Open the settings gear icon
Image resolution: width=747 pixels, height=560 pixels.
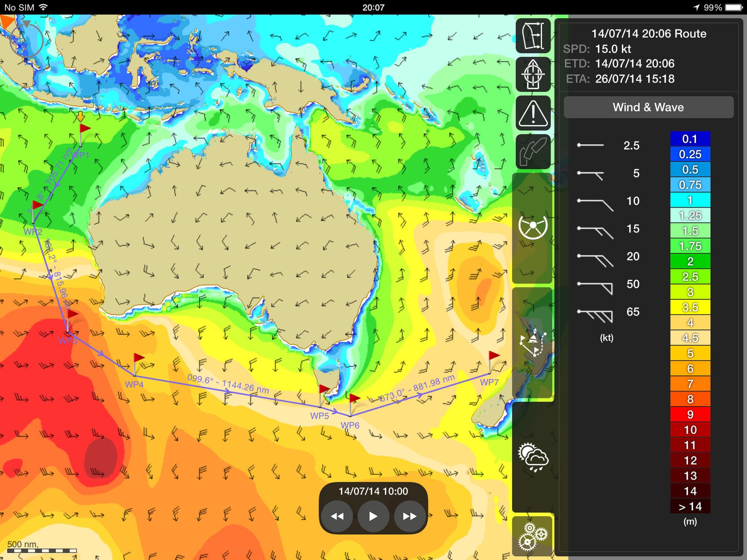coord(533,536)
